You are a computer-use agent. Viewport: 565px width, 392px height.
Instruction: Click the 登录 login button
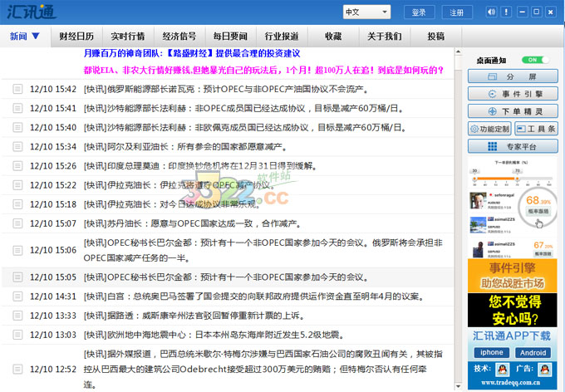click(419, 12)
